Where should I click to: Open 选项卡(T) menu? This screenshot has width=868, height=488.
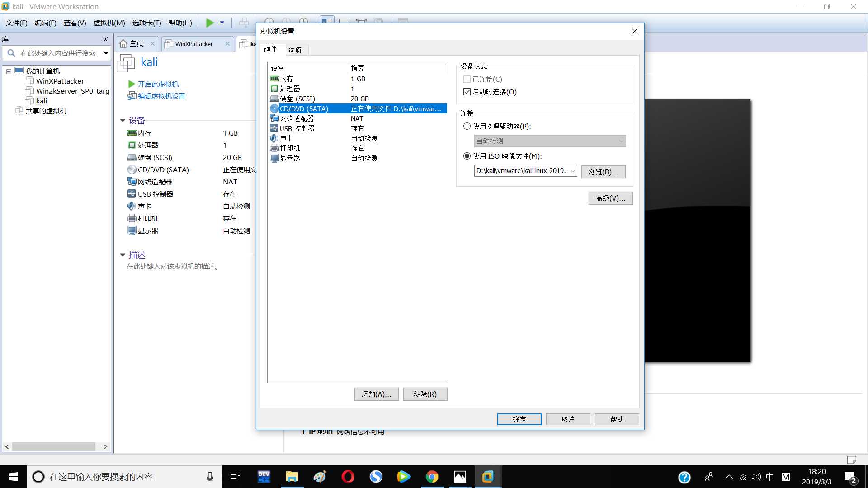pos(146,23)
